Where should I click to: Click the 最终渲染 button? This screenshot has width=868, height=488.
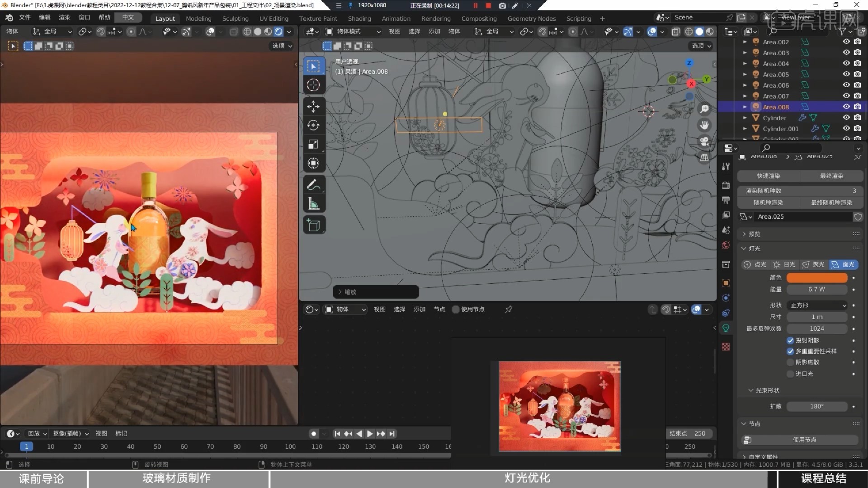tap(831, 176)
